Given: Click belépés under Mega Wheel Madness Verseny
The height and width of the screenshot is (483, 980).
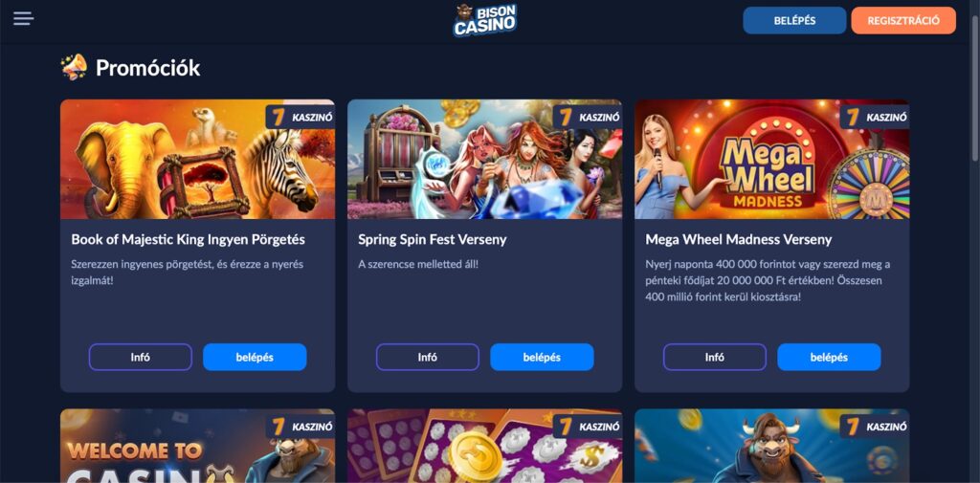Looking at the screenshot, I should 829,358.
